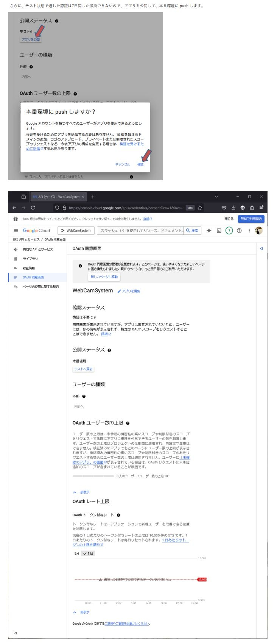
Task: Collapse the OAuth rate limit section via lower 一部表示
Action: pos(81,612)
